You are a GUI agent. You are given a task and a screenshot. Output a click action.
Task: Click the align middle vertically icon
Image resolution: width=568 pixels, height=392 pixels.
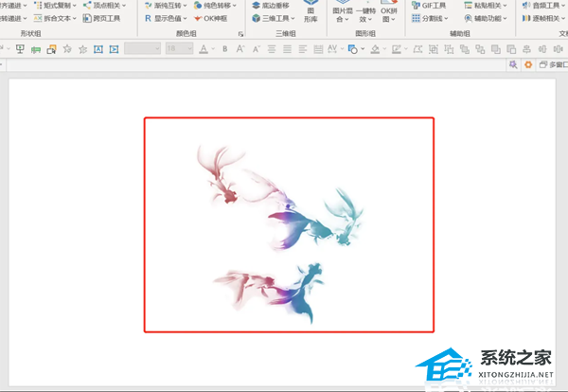click(x=542, y=49)
